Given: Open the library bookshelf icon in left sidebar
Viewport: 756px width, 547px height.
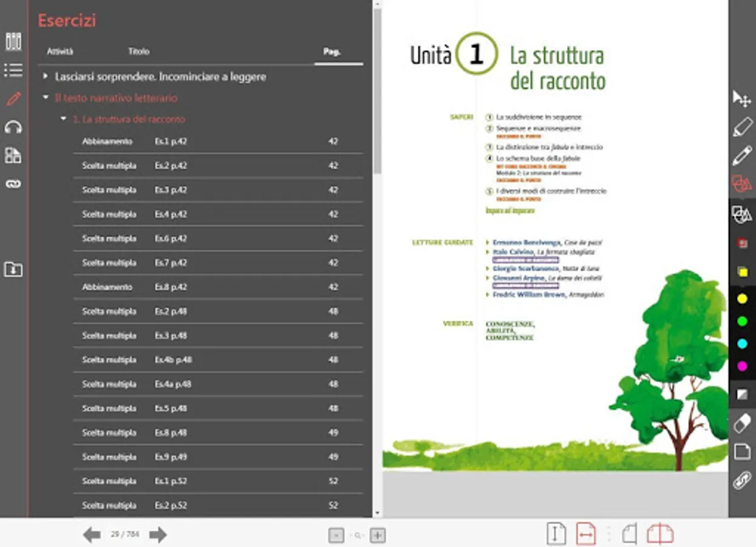Looking at the screenshot, I should [x=13, y=41].
